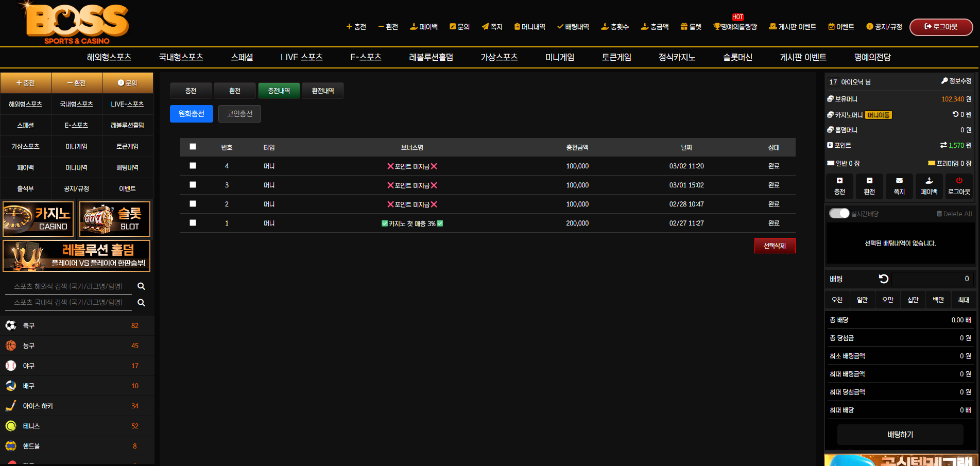
Task: Open 축구 soccer ball icon in sports list
Action: (x=11, y=325)
